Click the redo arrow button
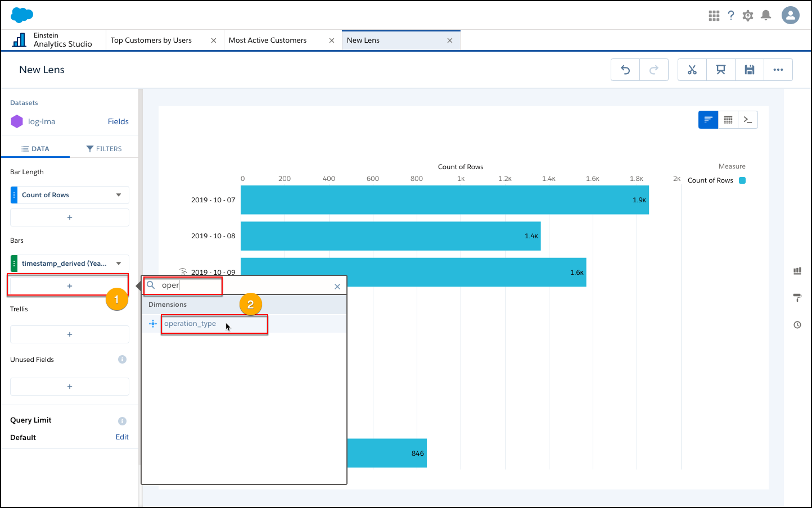 [x=654, y=70]
